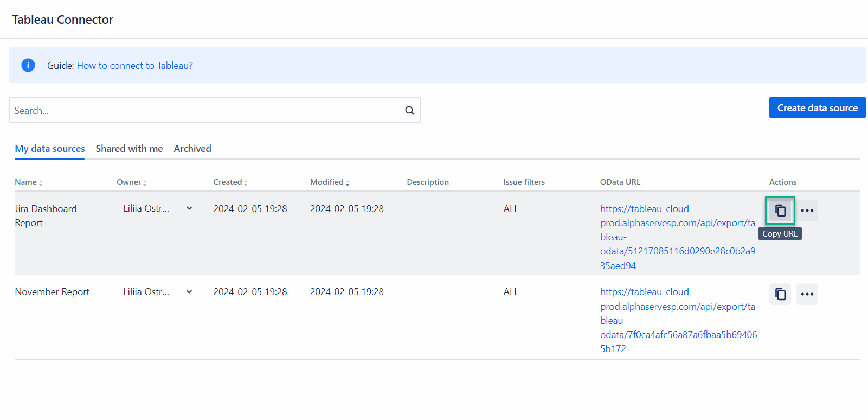868x420 pixels.
Task: Open more actions for November Report
Action: pyautogui.click(x=807, y=294)
